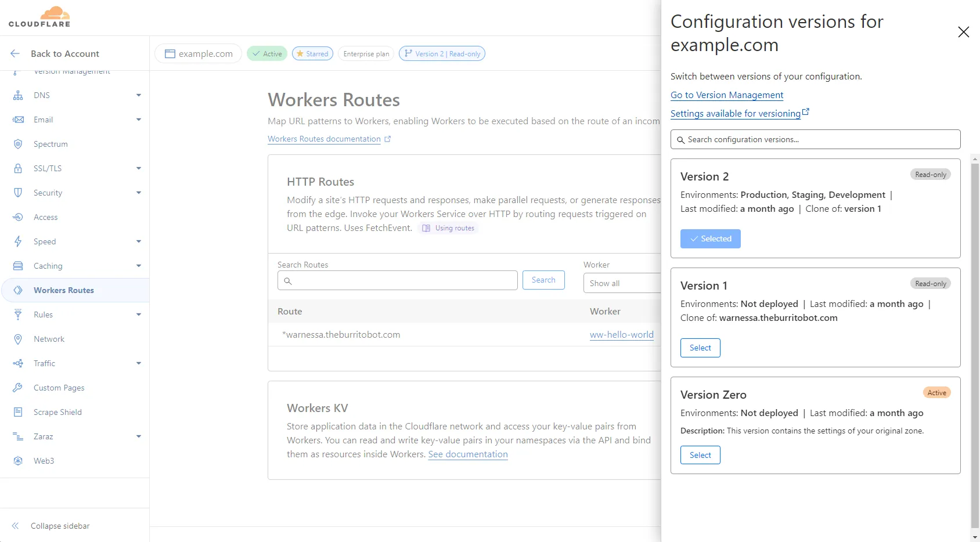Open the Workers Routes documentation link

[x=323, y=139]
